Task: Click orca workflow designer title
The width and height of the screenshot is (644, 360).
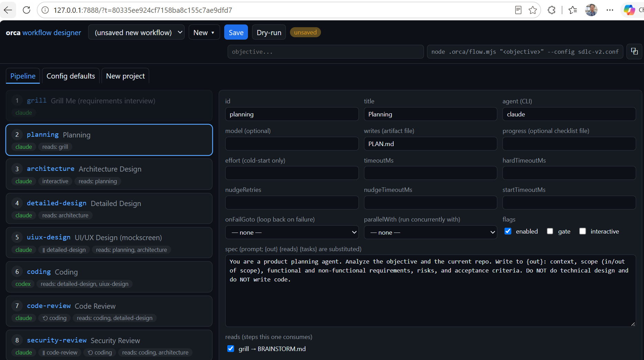Action: 43,32
